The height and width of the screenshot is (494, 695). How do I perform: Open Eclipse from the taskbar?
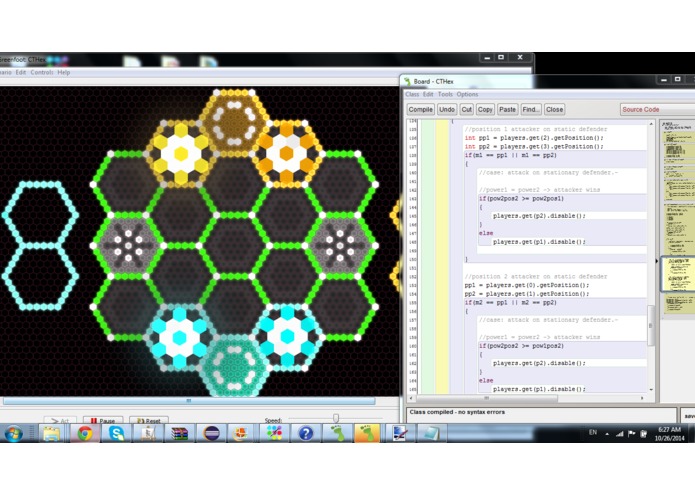pos(211,433)
